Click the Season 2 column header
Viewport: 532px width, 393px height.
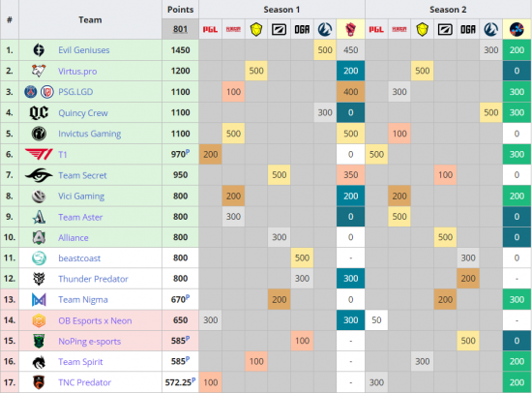click(448, 10)
